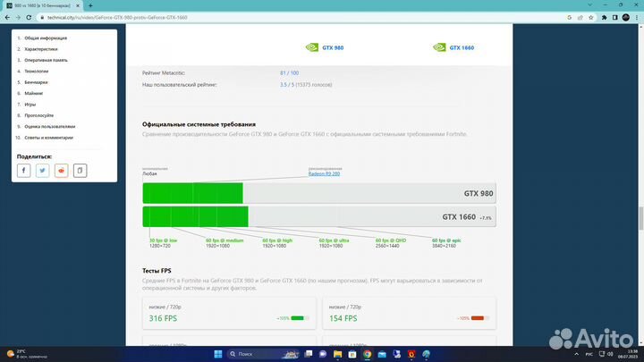The height and width of the screenshot is (362, 644).
Task: Follow the Radeon R9 280 link
Action: (324, 173)
